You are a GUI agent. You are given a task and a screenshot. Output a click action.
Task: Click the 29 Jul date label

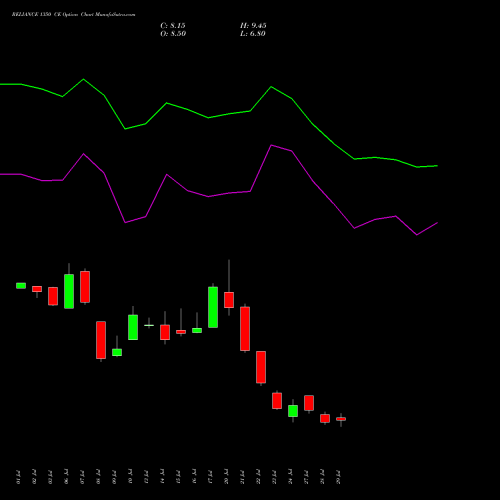339,477
